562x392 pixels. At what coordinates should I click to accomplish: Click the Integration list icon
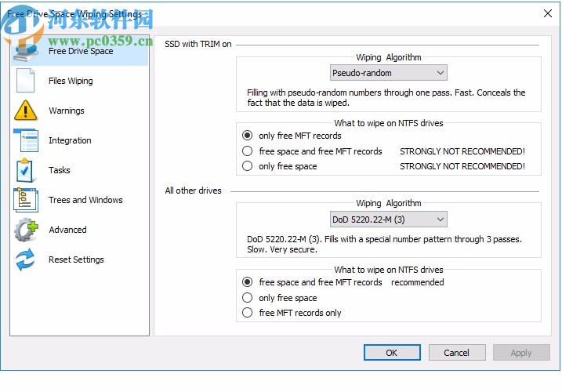click(25, 140)
